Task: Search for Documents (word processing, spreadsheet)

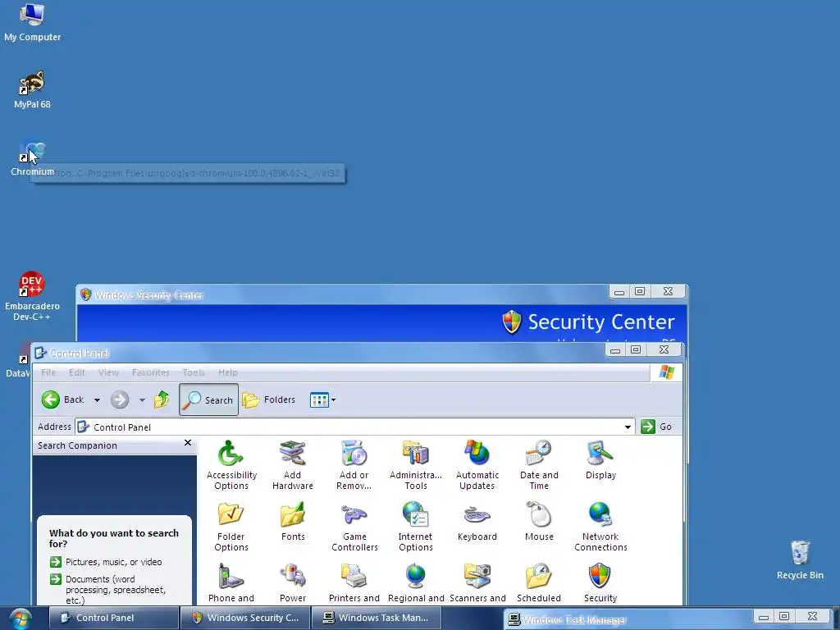Action: 109,589
